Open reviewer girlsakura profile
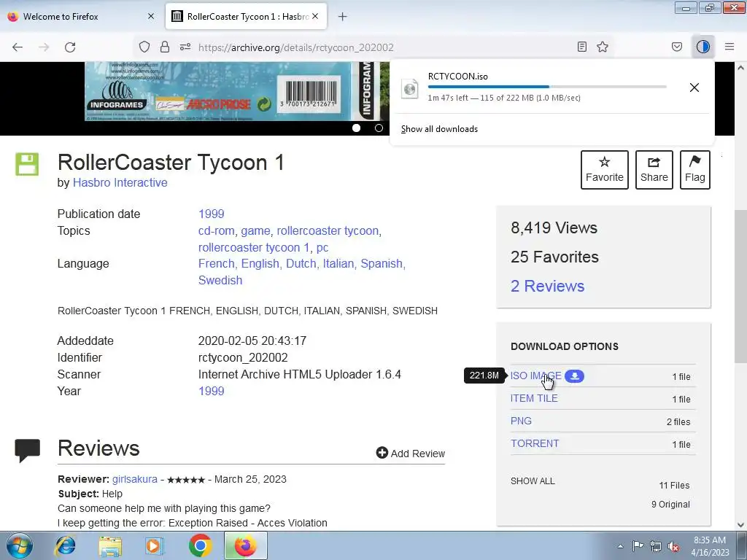 pyautogui.click(x=135, y=479)
